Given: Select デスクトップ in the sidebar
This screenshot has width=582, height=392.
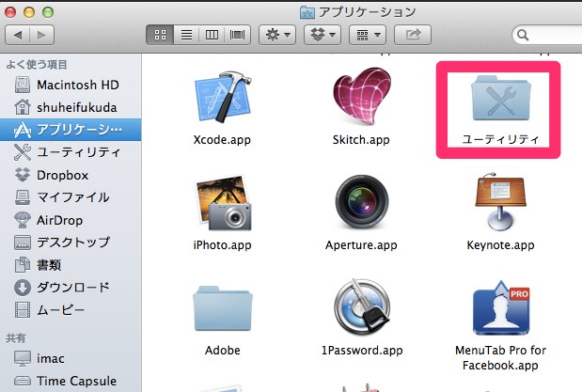Looking at the screenshot, I should click(x=71, y=243).
